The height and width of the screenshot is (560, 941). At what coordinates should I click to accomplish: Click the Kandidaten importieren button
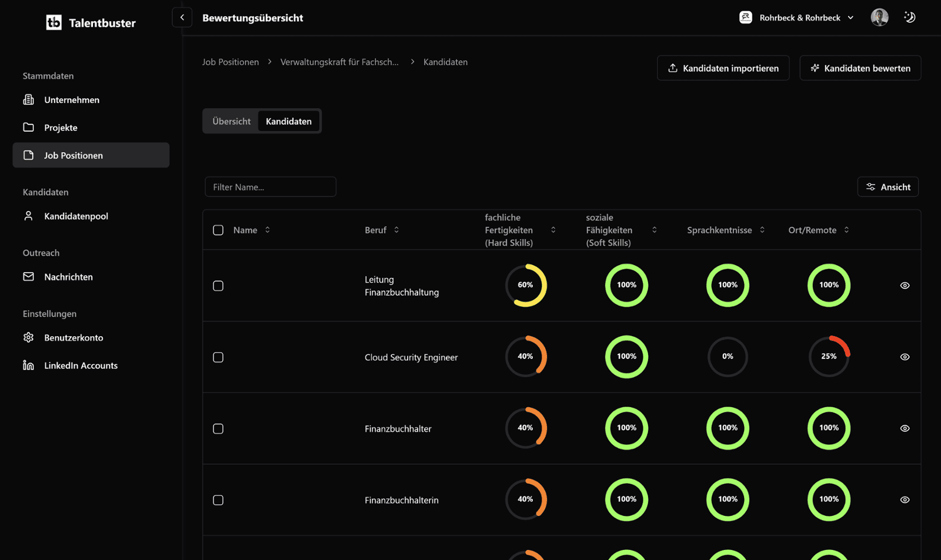tap(723, 68)
